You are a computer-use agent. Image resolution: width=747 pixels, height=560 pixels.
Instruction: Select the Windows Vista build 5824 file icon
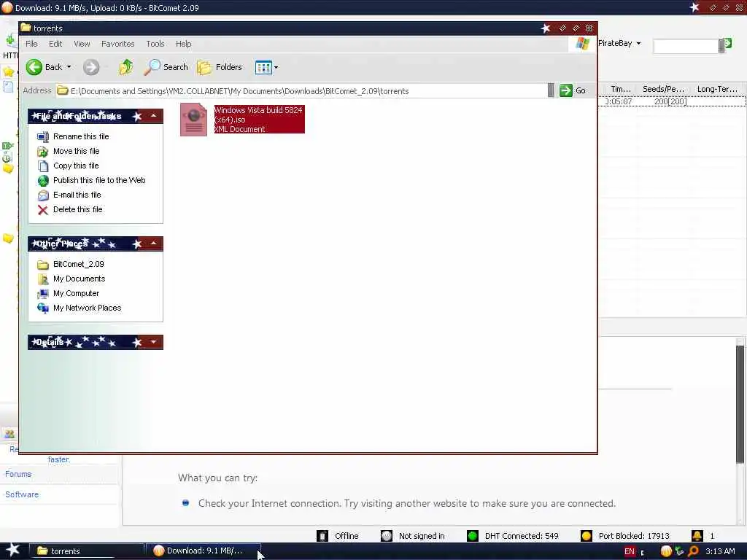pyautogui.click(x=193, y=120)
